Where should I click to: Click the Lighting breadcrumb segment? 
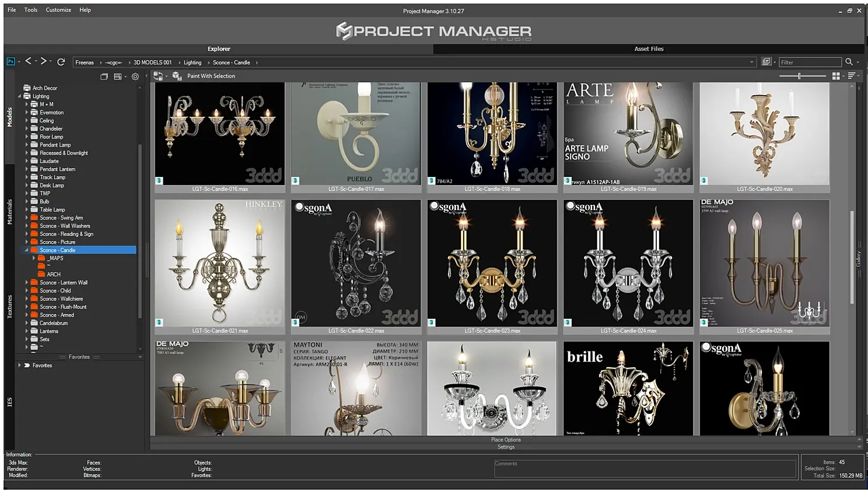pyautogui.click(x=192, y=62)
